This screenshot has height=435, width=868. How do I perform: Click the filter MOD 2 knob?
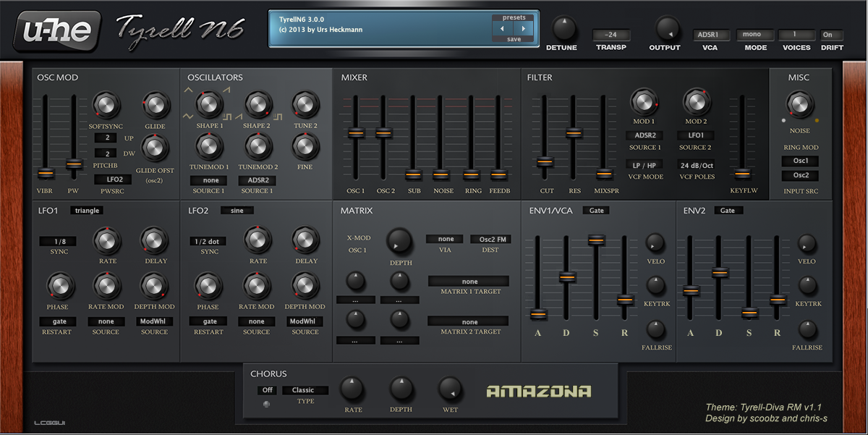click(x=696, y=101)
